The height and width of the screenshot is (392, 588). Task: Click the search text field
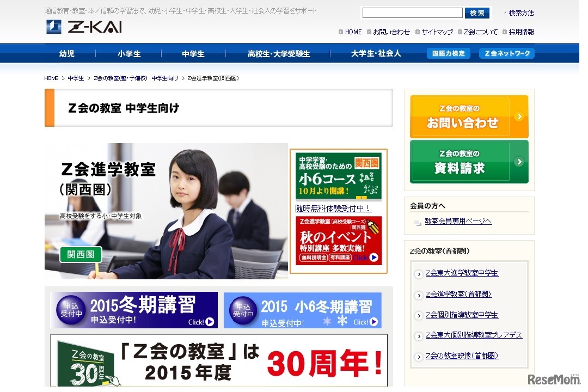click(x=412, y=13)
